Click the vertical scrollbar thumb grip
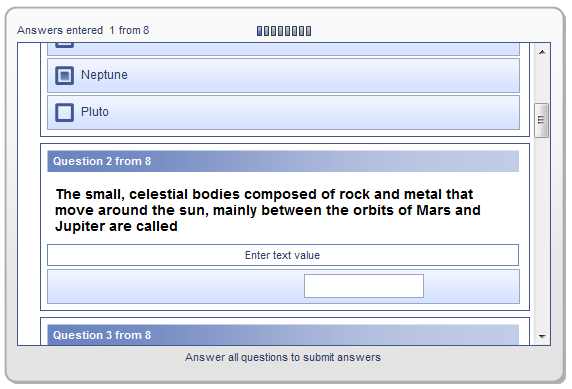 541,120
